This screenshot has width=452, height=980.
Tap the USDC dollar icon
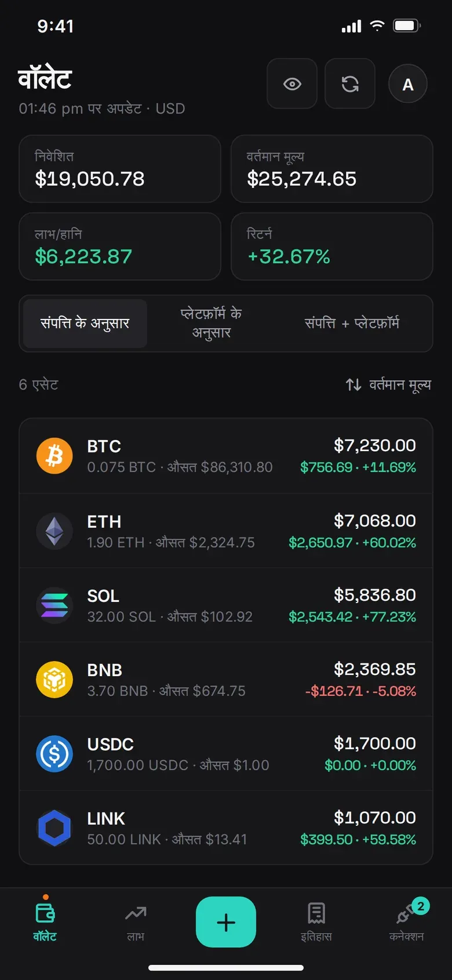(54, 753)
